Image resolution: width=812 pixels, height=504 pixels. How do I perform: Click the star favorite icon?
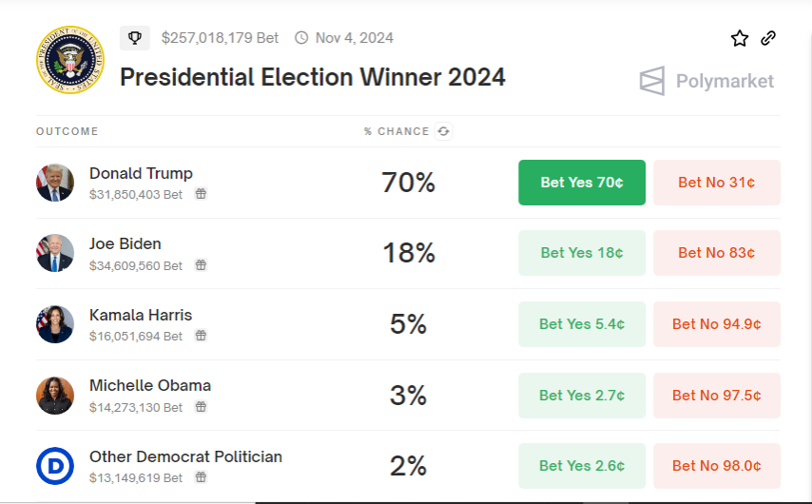[740, 38]
